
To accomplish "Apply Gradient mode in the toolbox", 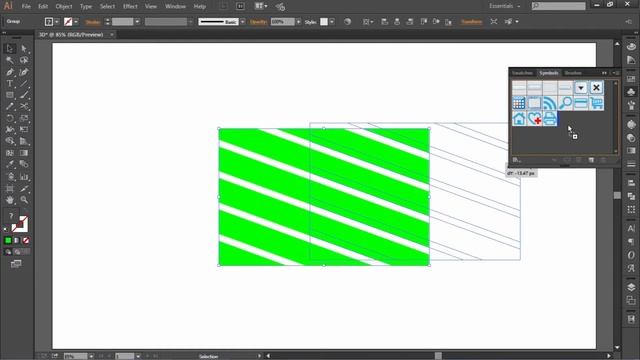I will [17, 240].
